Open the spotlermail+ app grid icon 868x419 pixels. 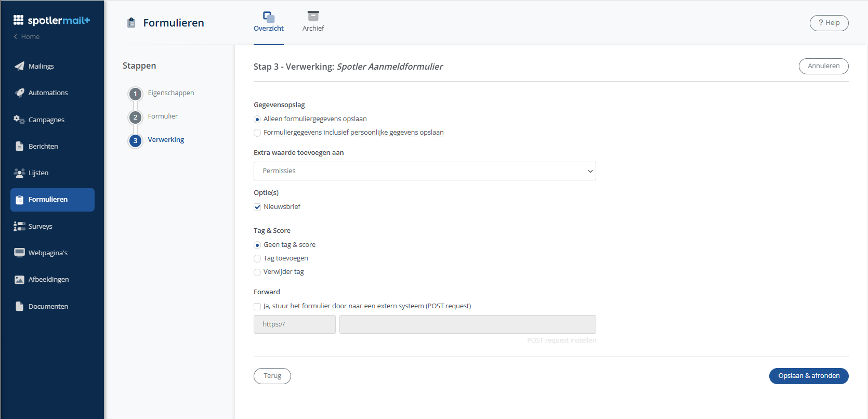18,20
